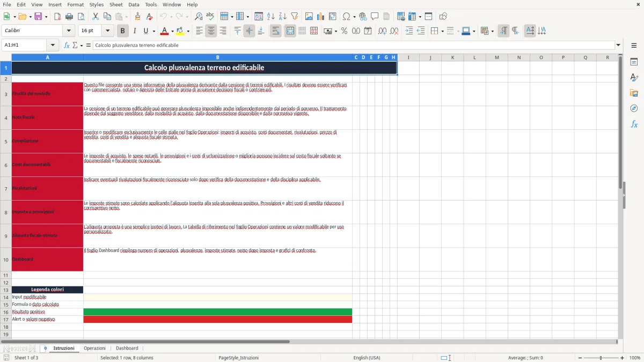Viewport: 644px width, 362px height.
Task: Open Find & Replace
Action: [x=198, y=17]
